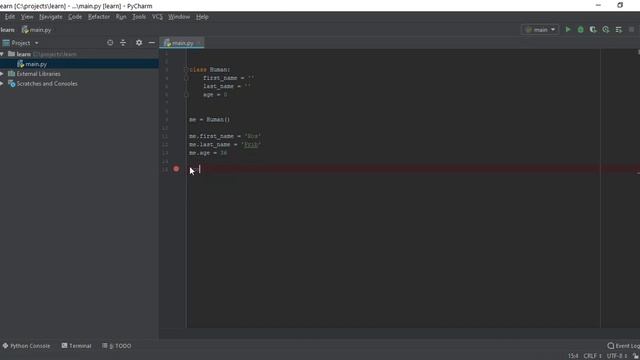
Task: Click scroll-from-source target icon in Project panel
Action: pos(110,42)
